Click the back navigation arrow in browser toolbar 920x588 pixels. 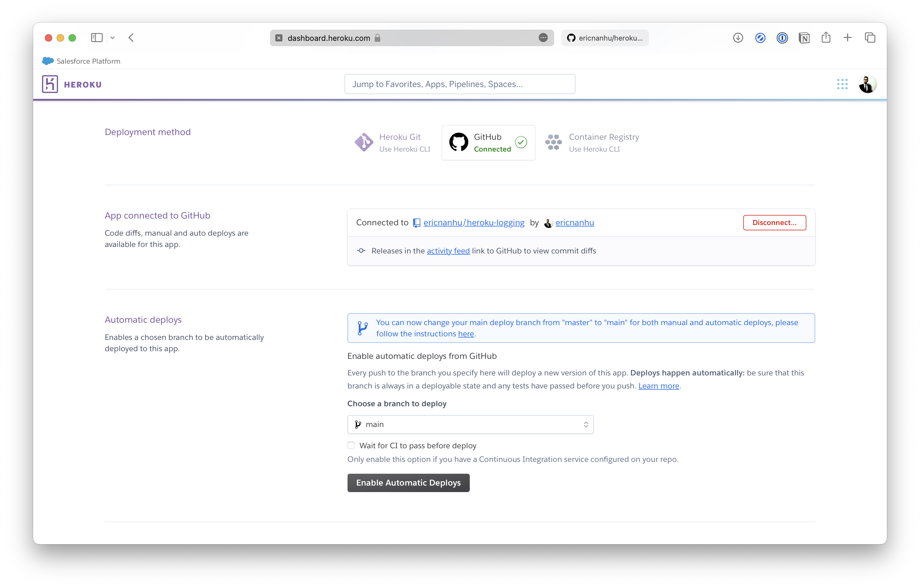point(131,38)
